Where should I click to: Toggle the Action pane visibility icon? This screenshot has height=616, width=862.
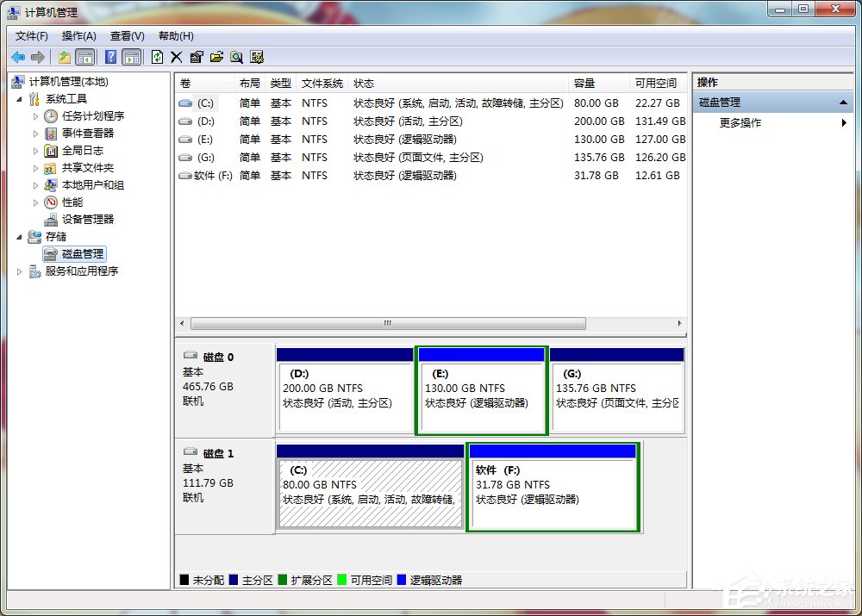click(130, 57)
